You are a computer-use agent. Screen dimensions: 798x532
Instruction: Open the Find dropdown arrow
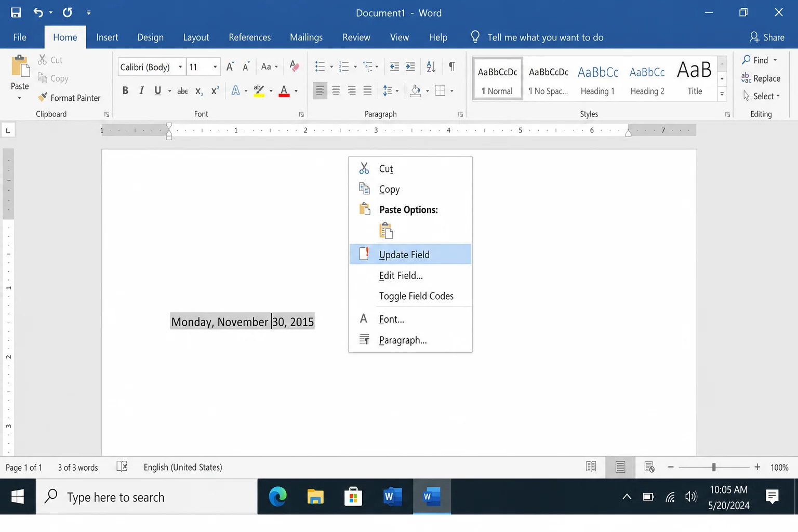click(x=775, y=60)
